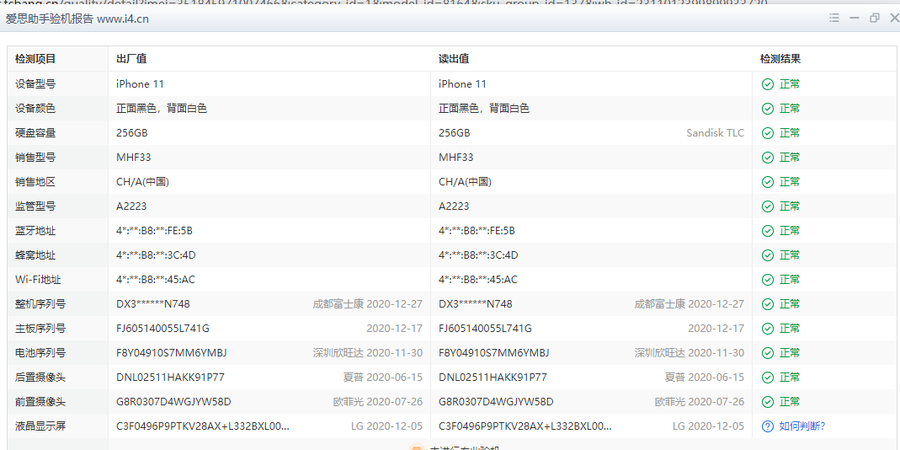This screenshot has height=450, width=900.
Task: Click green check icon in 整机序列号 row
Action: (767, 304)
